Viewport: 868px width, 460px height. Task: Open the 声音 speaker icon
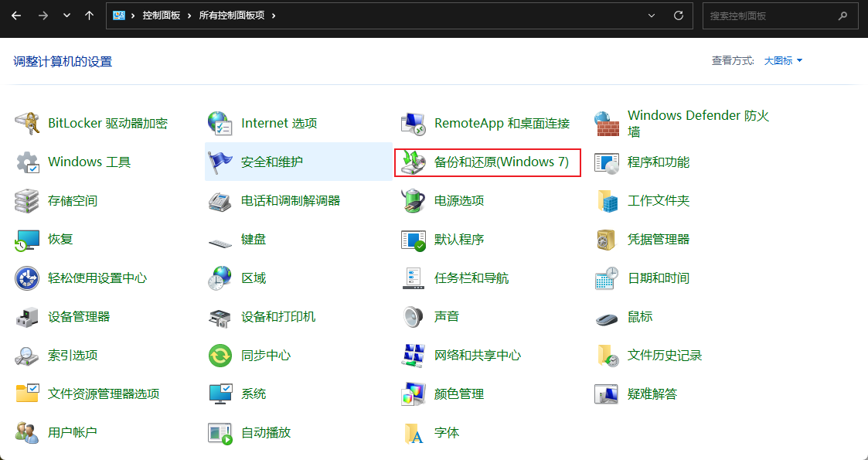click(414, 317)
